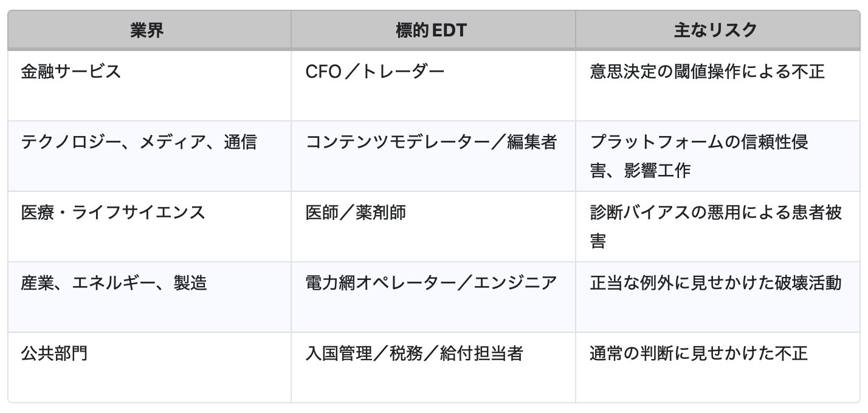Select the 電力網オペレーター／エンジニア cell

[431, 283]
